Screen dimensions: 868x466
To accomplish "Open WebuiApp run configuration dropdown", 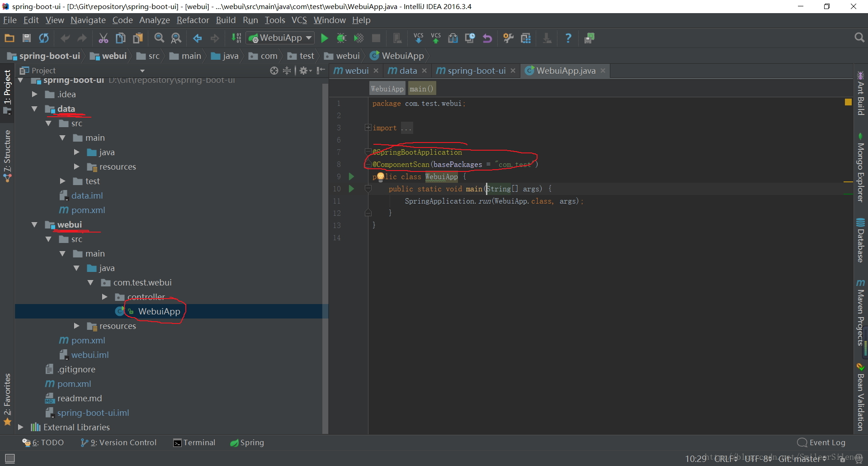I will coord(280,38).
